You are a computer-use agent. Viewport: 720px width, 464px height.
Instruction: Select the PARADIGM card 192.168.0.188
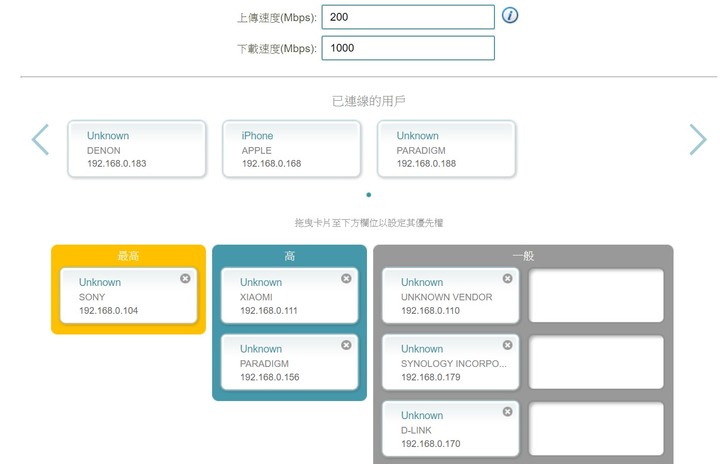coord(446,149)
